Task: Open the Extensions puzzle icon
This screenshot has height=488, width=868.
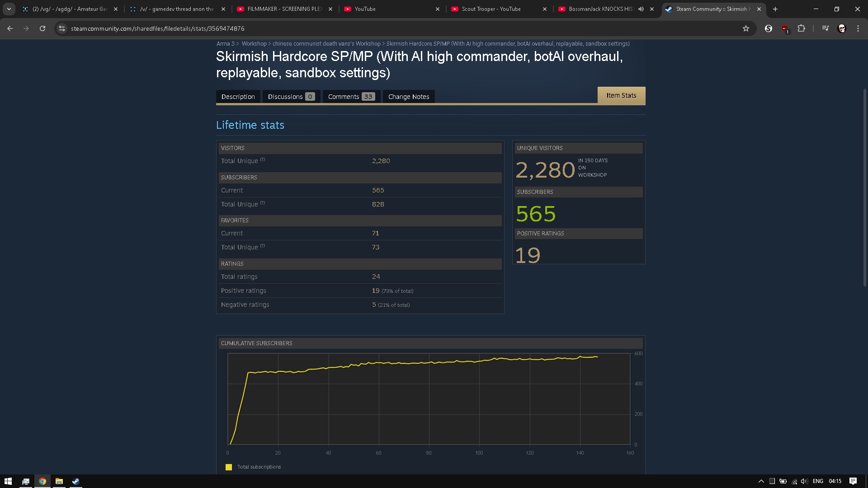Action: point(801,28)
